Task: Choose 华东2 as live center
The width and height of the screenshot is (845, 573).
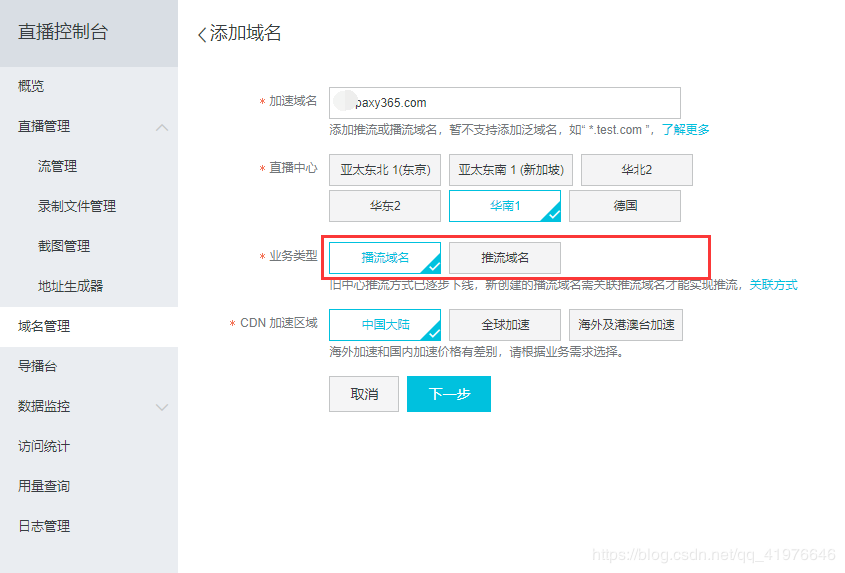Action: [x=385, y=206]
